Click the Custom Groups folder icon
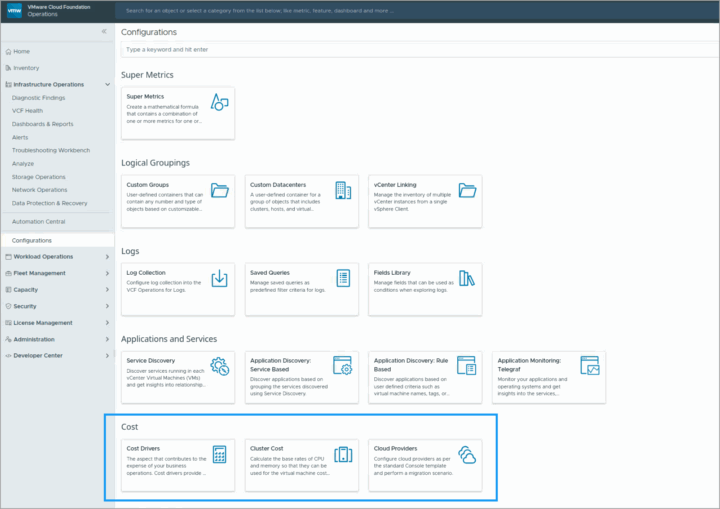Screen dimensions: 720x509 (x=219, y=190)
